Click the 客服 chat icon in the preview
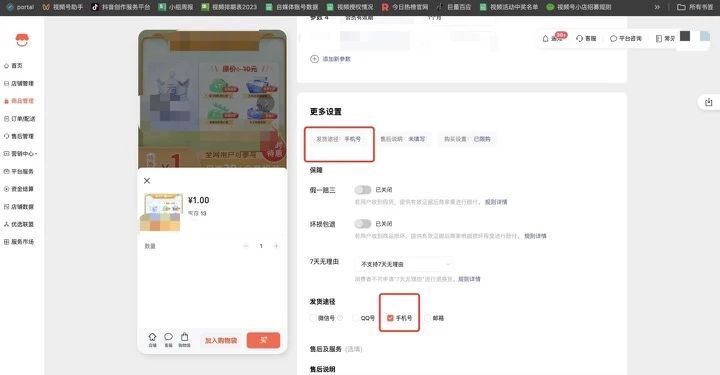This screenshot has height=375, width=720. (169, 340)
